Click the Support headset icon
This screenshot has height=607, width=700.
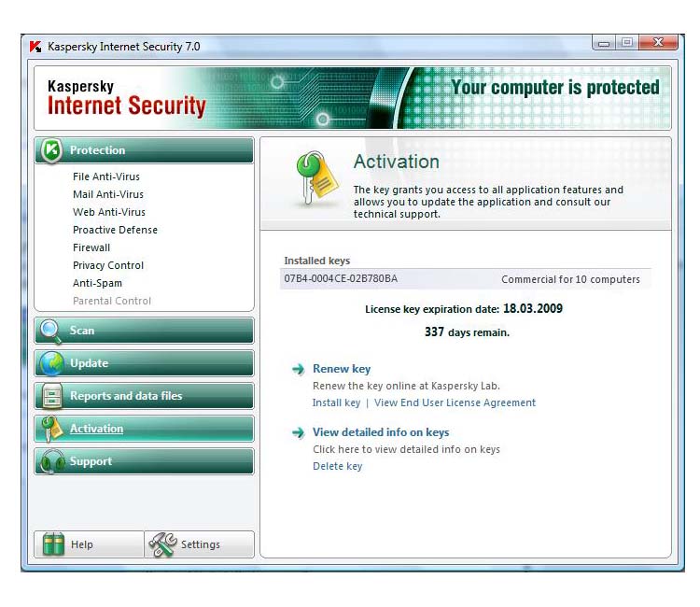(51, 461)
